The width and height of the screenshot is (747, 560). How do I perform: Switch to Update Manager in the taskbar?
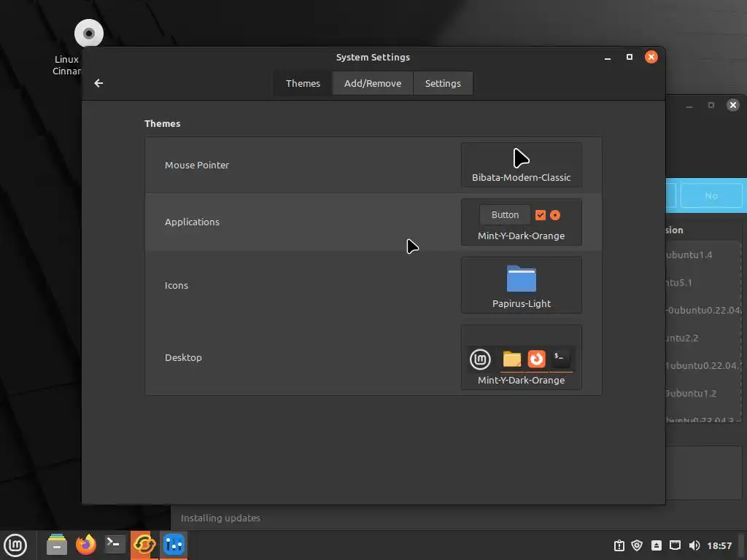[x=144, y=545]
